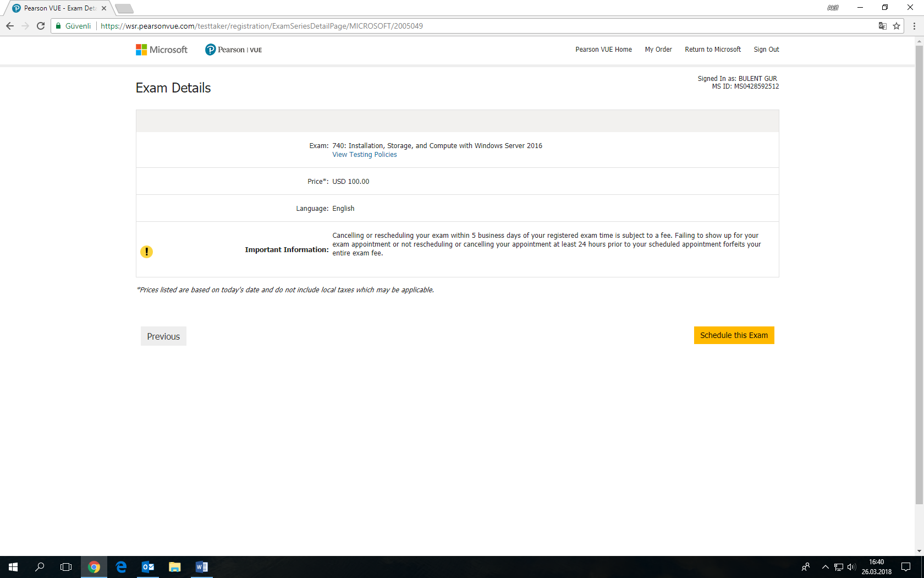The height and width of the screenshot is (578, 924).
Task: Click the browser Forward arrow
Action: pos(25,26)
